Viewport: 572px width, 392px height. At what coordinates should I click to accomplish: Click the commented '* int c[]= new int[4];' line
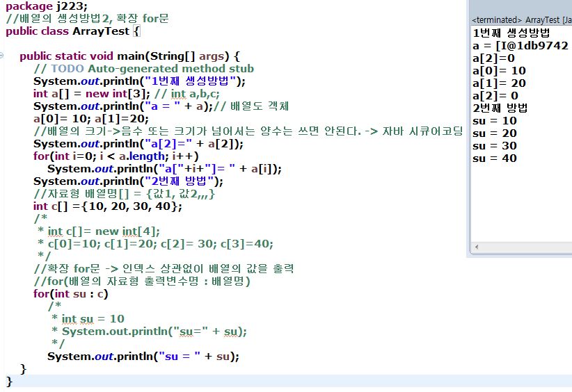click(99, 231)
